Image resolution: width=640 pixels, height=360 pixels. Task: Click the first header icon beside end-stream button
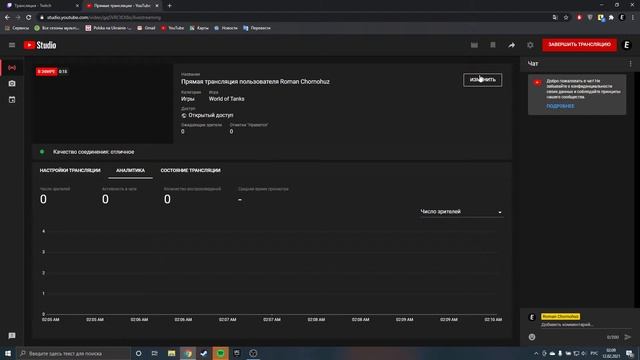(x=474, y=45)
